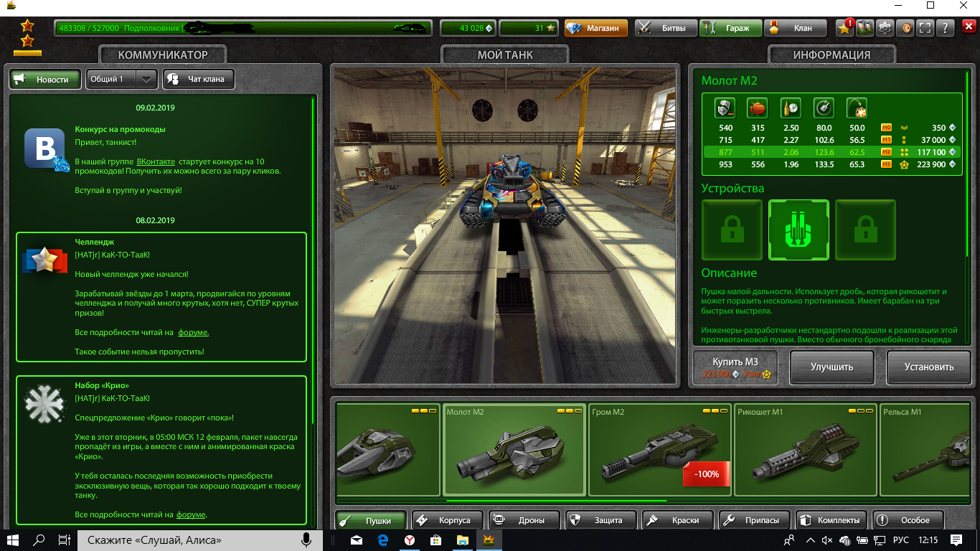Open the settings gear icon

point(886,28)
